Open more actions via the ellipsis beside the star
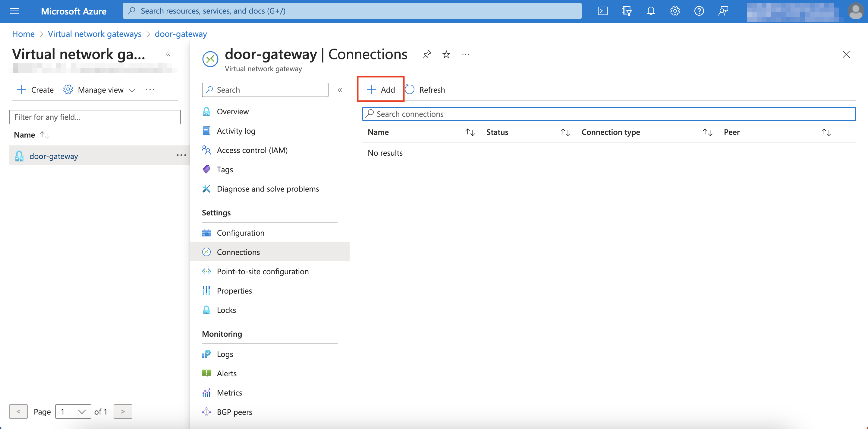 pyautogui.click(x=466, y=54)
